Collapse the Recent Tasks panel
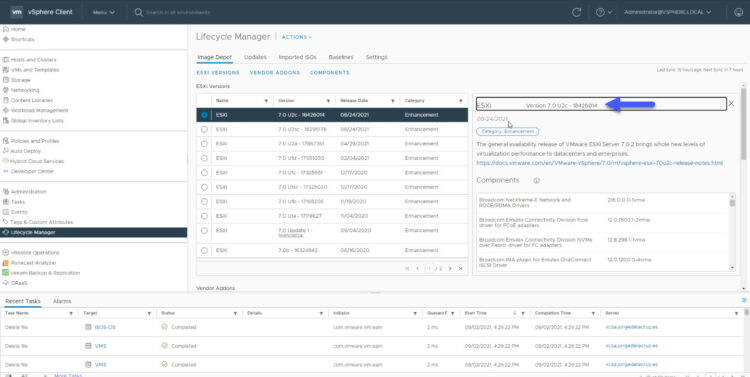The image size is (750, 377). pyautogui.click(x=744, y=300)
